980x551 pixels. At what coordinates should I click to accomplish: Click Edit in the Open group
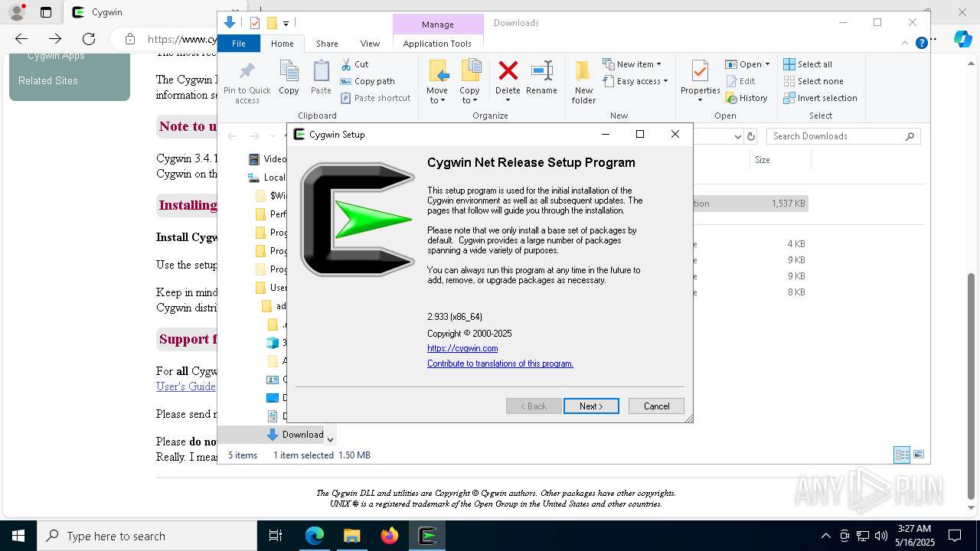(740, 81)
